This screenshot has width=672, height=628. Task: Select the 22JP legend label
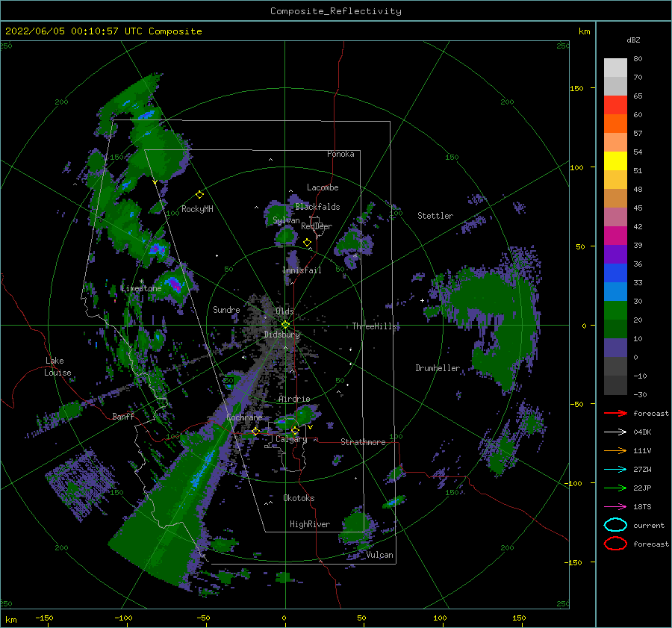coord(642,488)
